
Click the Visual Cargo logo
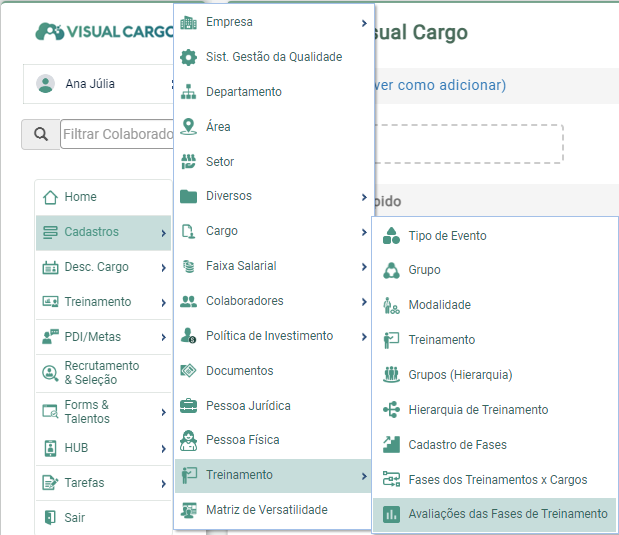tap(105, 32)
